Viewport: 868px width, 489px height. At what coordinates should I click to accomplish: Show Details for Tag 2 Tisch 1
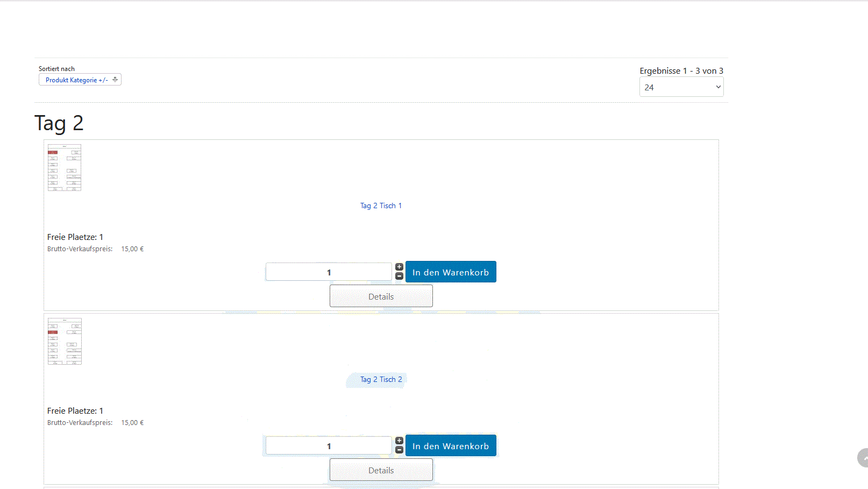point(381,296)
